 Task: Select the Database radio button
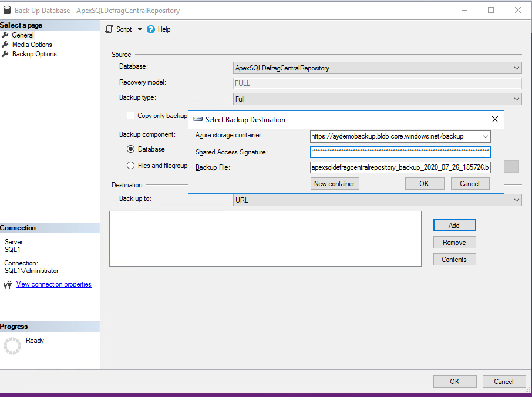(x=131, y=149)
